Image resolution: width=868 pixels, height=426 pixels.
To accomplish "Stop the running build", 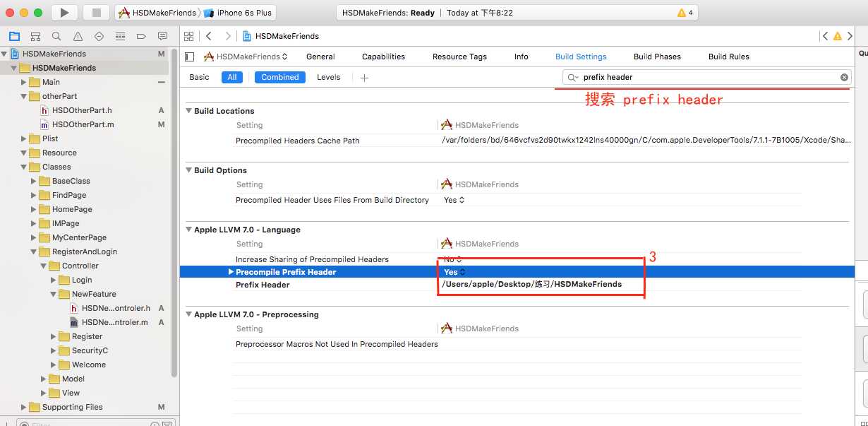I will (x=96, y=13).
